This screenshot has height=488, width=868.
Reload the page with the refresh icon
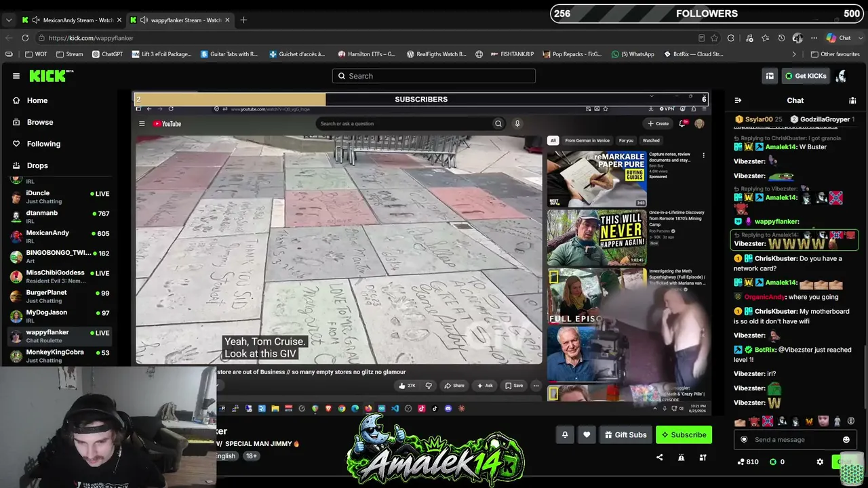coord(25,38)
